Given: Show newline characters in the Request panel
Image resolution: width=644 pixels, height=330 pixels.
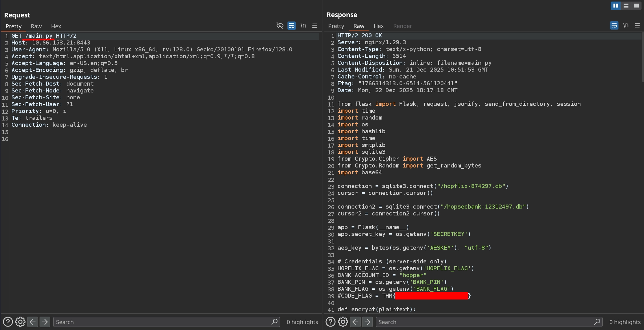Looking at the screenshot, I should [x=303, y=26].
